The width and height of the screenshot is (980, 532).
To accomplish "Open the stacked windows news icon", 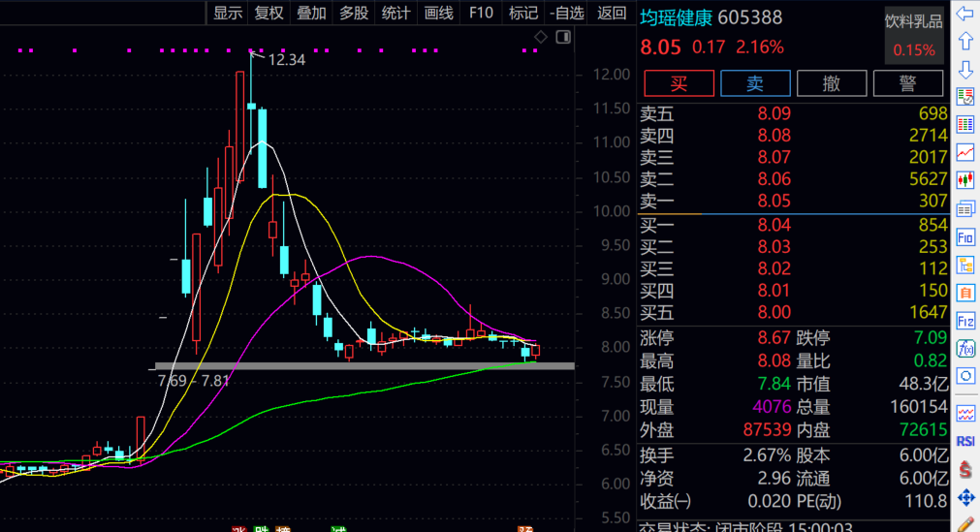I will click(x=965, y=208).
